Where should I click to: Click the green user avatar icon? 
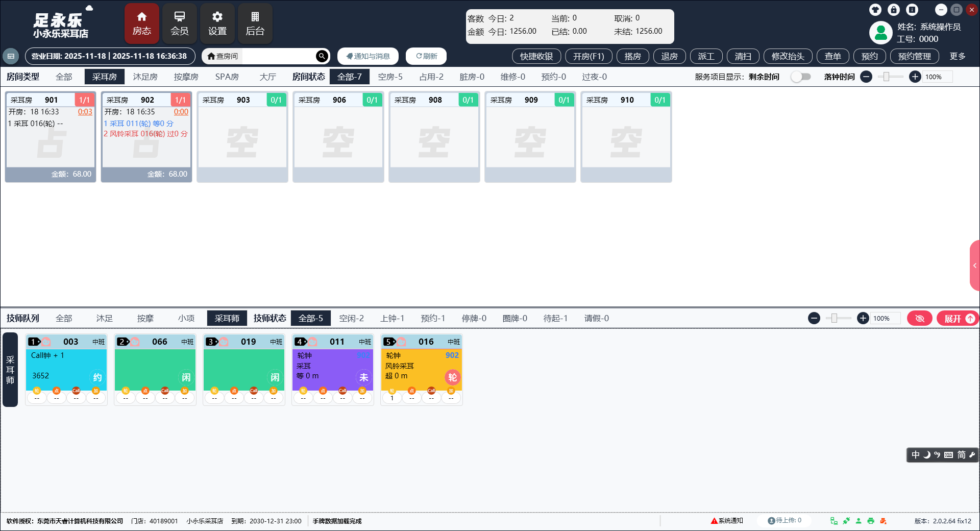(x=880, y=33)
